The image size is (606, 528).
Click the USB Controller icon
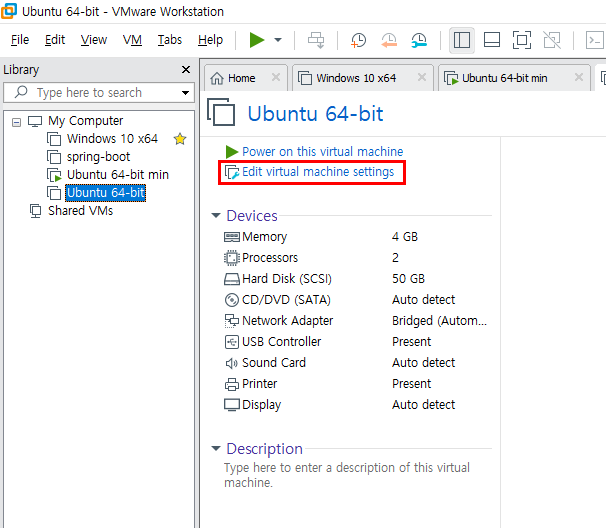[232, 342]
